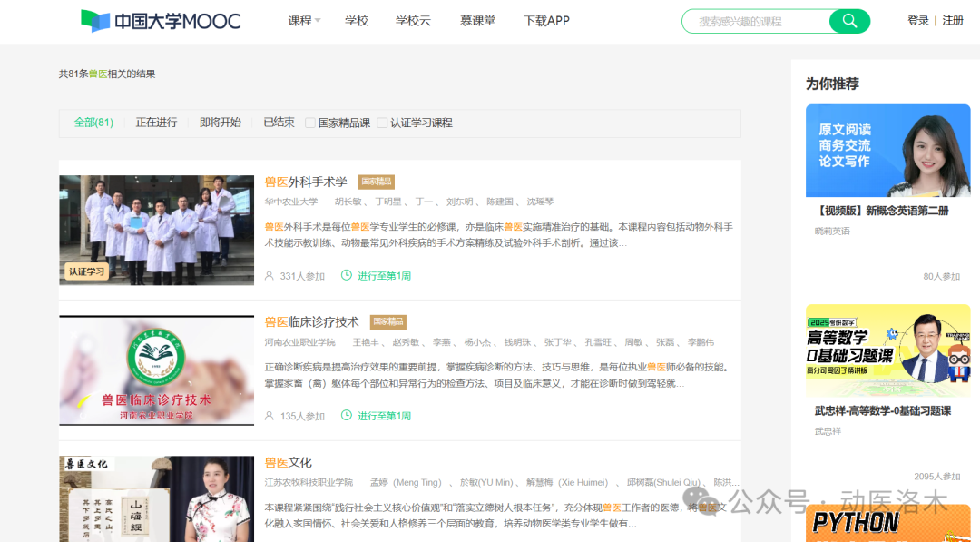This screenshot has height=542, width=980.
Task: Click clock icon in 兽医外科手术学 row
Action: click(x=347, y=275)
